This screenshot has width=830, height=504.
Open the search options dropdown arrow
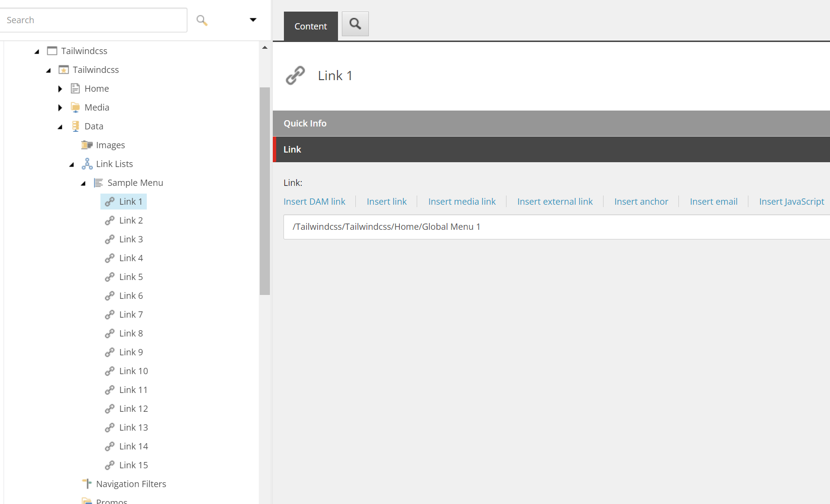(x=253, y=20)
